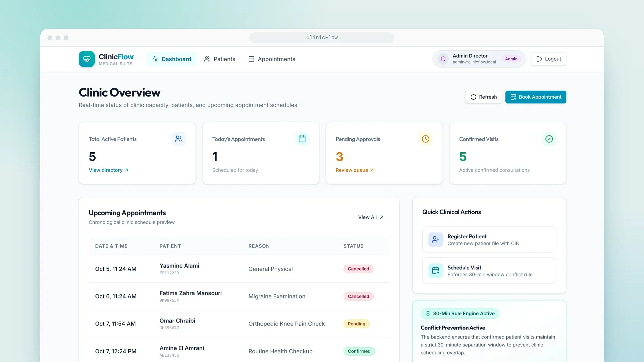Click the Today's Appointments calendar icon
644x362 pixels.
[302, 139]
